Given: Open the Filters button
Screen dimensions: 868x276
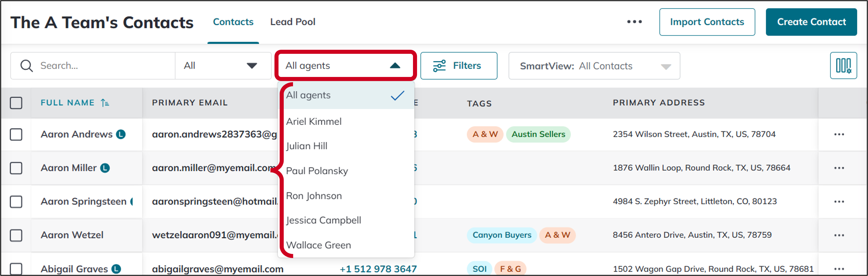Looking at the screenshot, I should 458,66.
